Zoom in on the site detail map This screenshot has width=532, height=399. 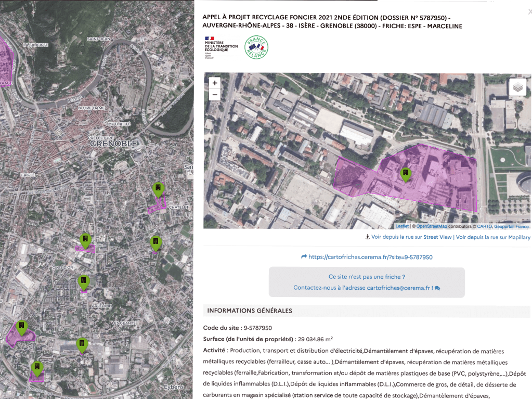215,83
